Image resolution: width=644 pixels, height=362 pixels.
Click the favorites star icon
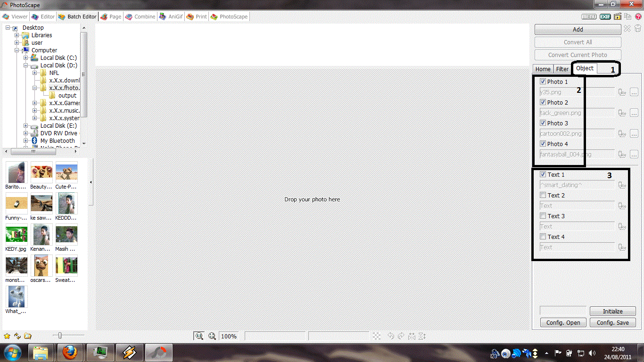pyautogui.click(x=7, y=336)
